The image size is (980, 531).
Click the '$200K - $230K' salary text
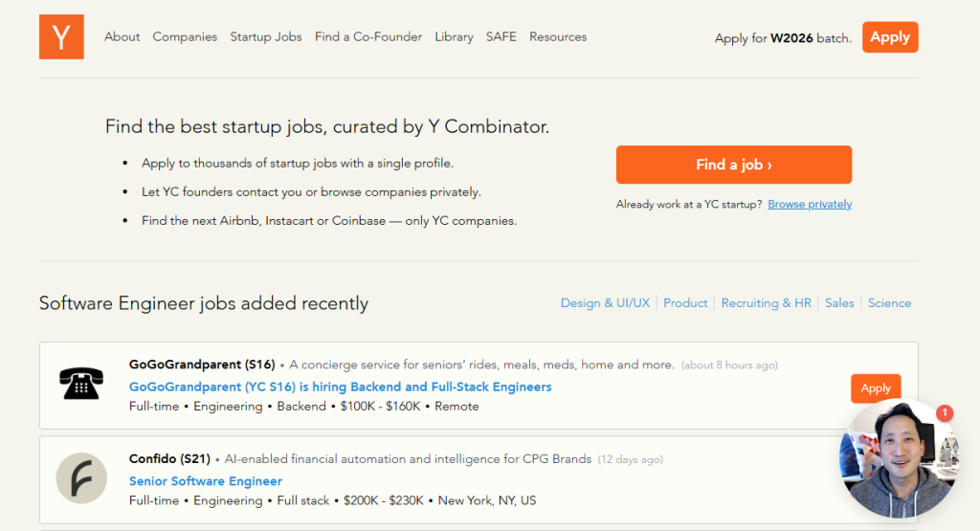pos(383,500)
